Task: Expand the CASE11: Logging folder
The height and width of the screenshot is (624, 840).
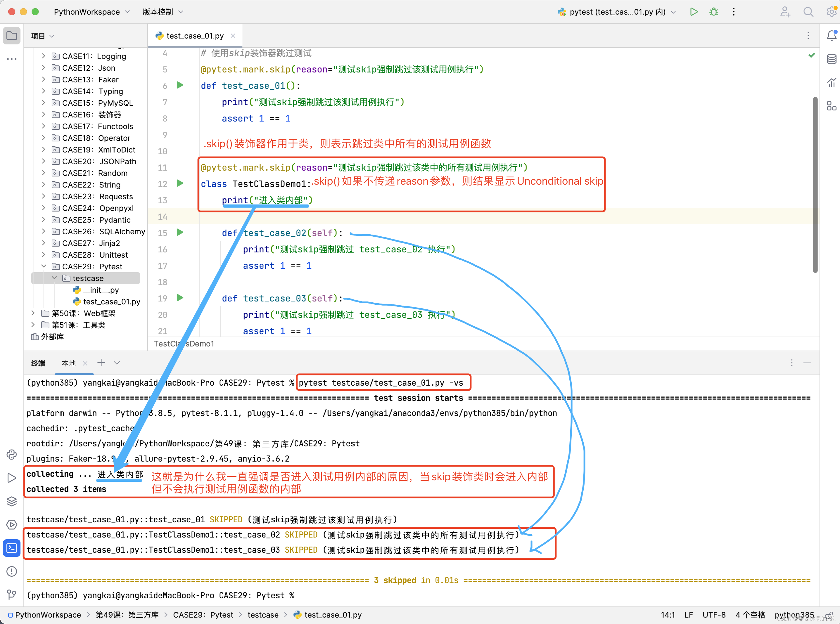Action: (x=44, y=56)
